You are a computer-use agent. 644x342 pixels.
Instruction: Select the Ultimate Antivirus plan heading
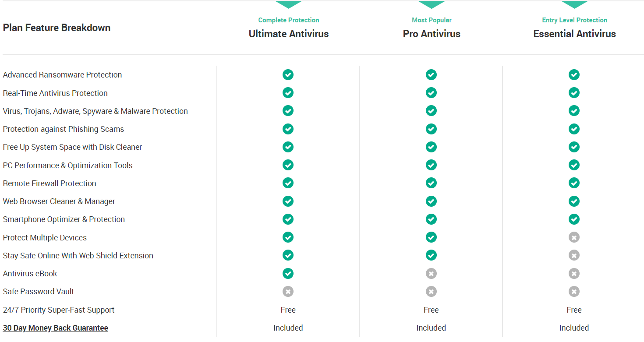[289, 34]
